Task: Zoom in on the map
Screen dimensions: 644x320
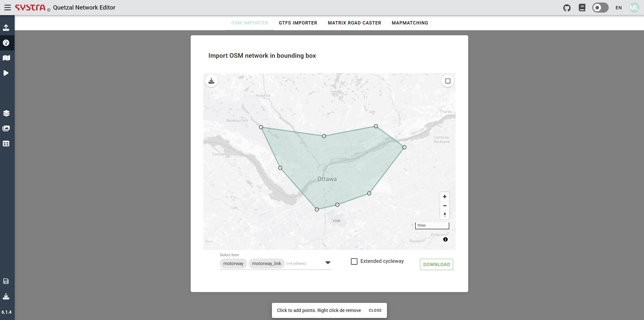Action: [445, 197]
